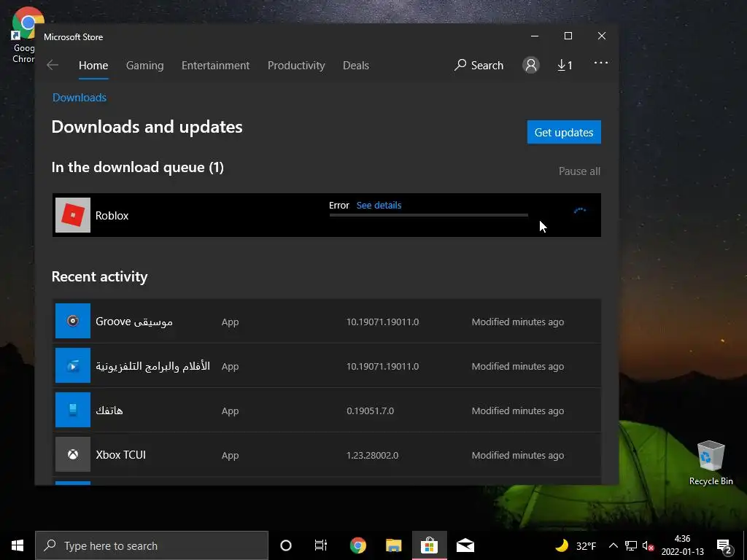
Task: Launch Chrome from the taskbar
Action: tap(357, 545)
